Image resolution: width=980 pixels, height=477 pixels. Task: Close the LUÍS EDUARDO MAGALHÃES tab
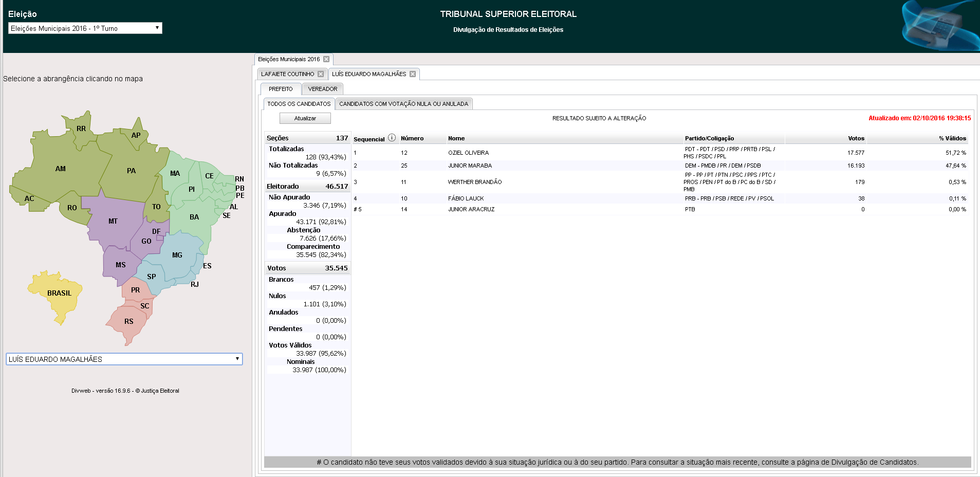[x=413, y=74]
